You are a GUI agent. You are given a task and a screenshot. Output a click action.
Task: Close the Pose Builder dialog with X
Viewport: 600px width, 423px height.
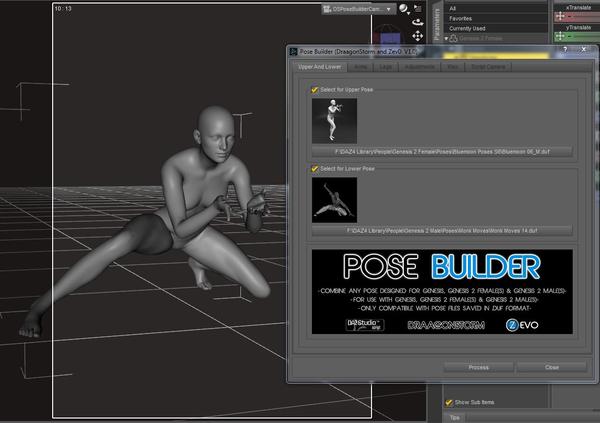pyautogui.click(x=583, y=49)
